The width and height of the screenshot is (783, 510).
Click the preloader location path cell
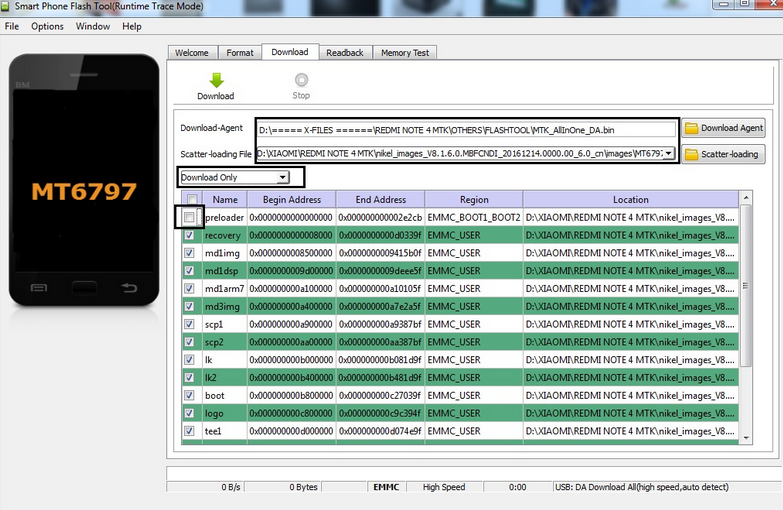(x=630, y=217)
